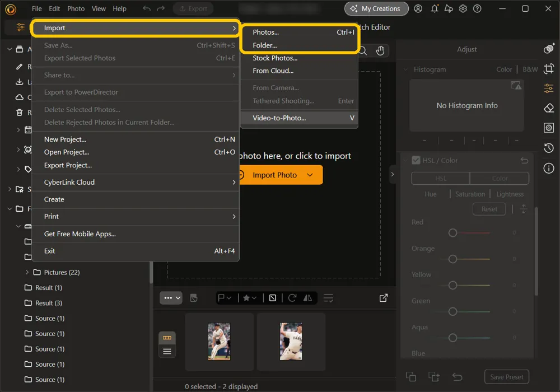Click the redo arrow in title bar
Viewport: 560px width, 392px height.
pos(161,8)
